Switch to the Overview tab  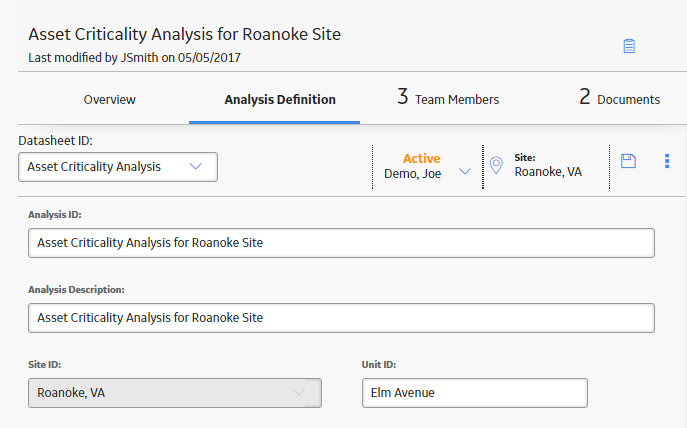[x=110, y=99]
